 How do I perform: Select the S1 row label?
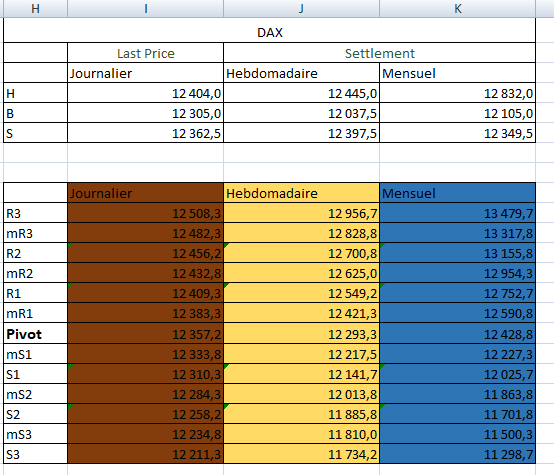pyautogui.click(x=35, y=374)
